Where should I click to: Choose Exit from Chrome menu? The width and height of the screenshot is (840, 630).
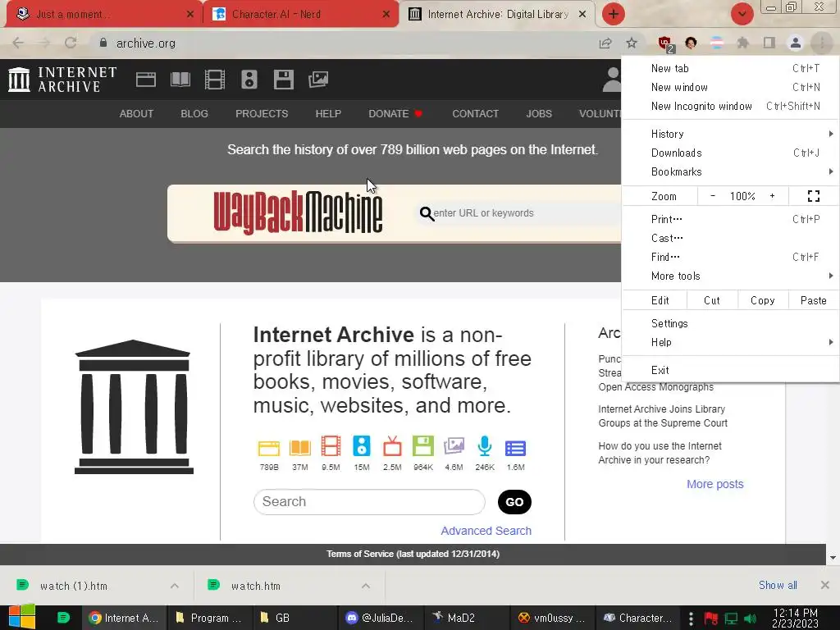click(x=729, y=370)
